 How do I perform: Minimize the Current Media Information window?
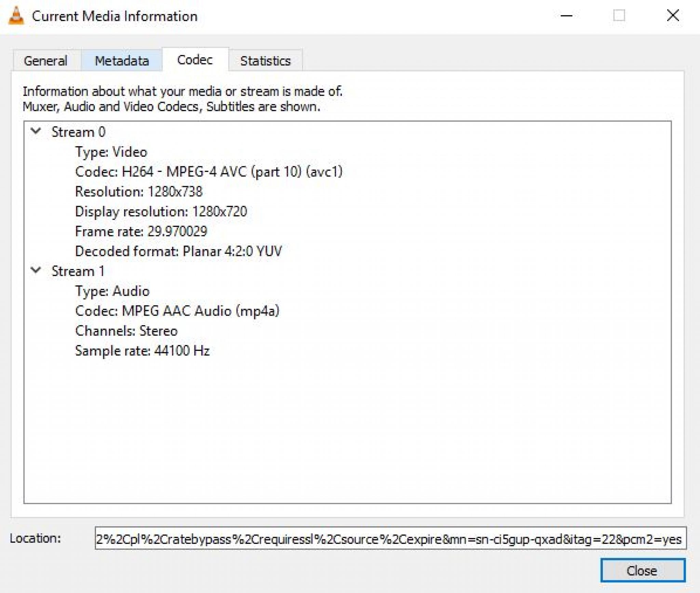566,16
